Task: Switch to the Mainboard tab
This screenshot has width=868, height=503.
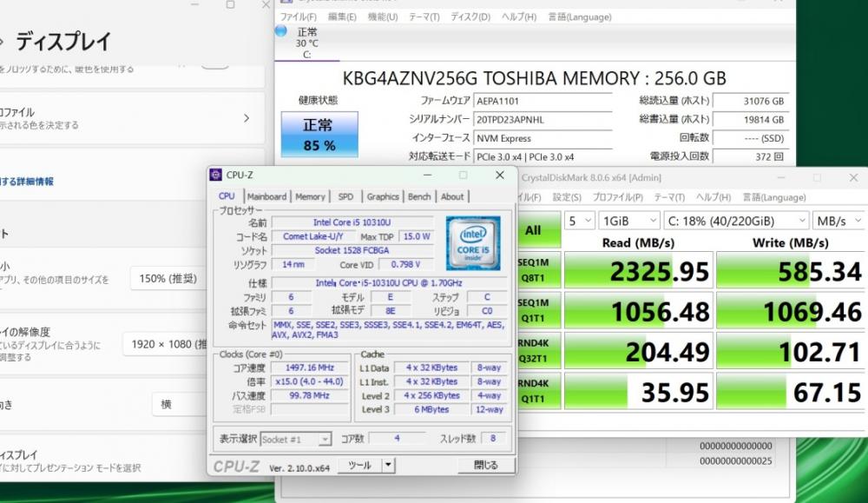Action: click(266, 196)
